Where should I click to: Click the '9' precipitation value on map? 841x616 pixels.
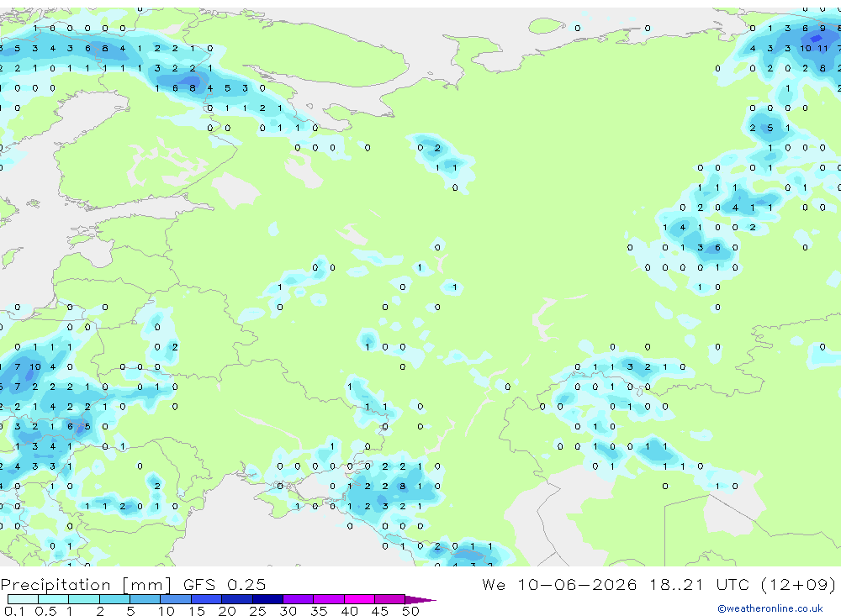click(x=822, y=29)
